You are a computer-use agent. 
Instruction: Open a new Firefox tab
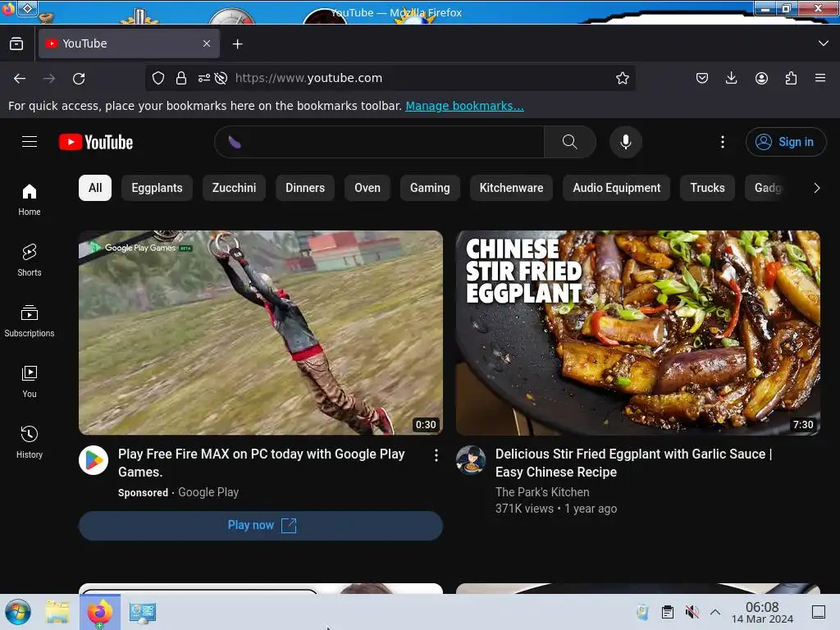pyautogui.click(x=237, y=44)
